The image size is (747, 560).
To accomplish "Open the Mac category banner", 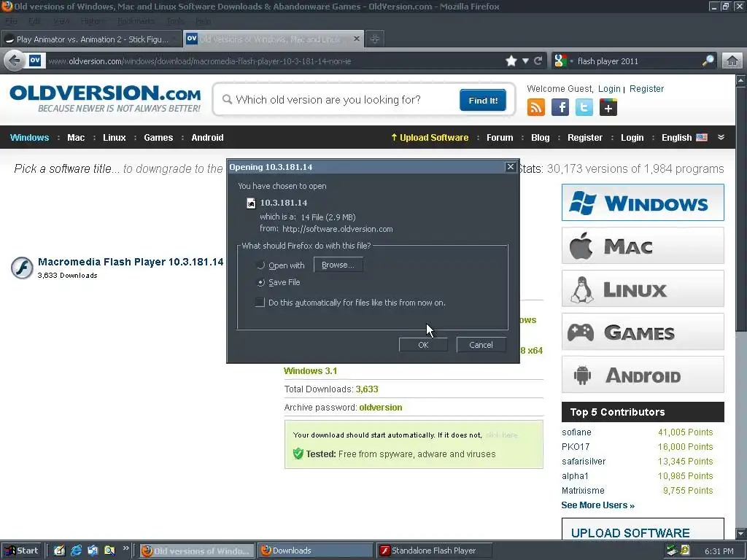I will pos(643,246).
